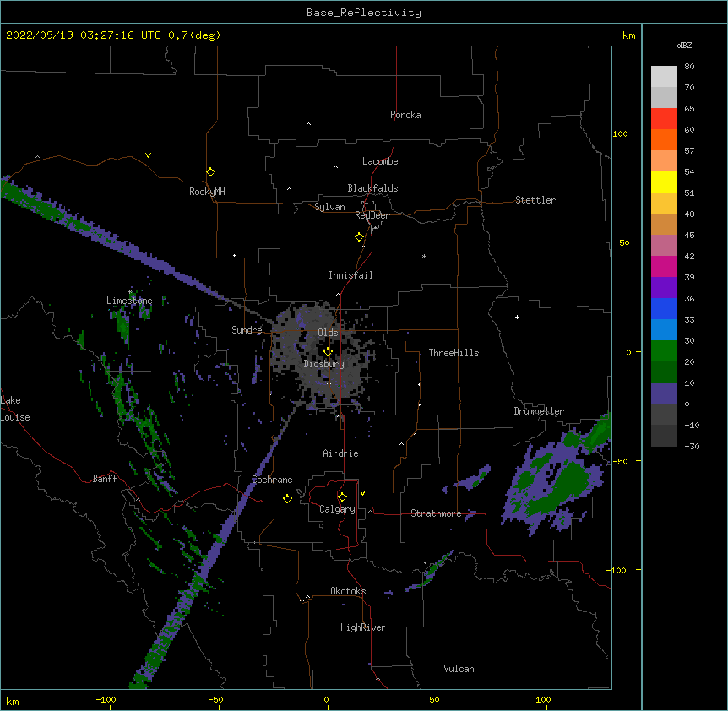Image resolution: width=728 pixels, height=711 pixels.
Task: Click the Didsbury label
Action: tap(324, 364)
